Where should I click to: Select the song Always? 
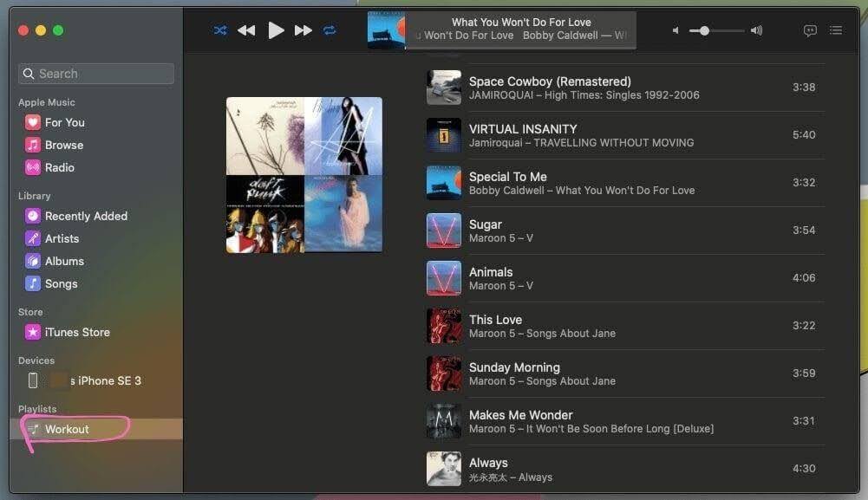tap(625, 469)
